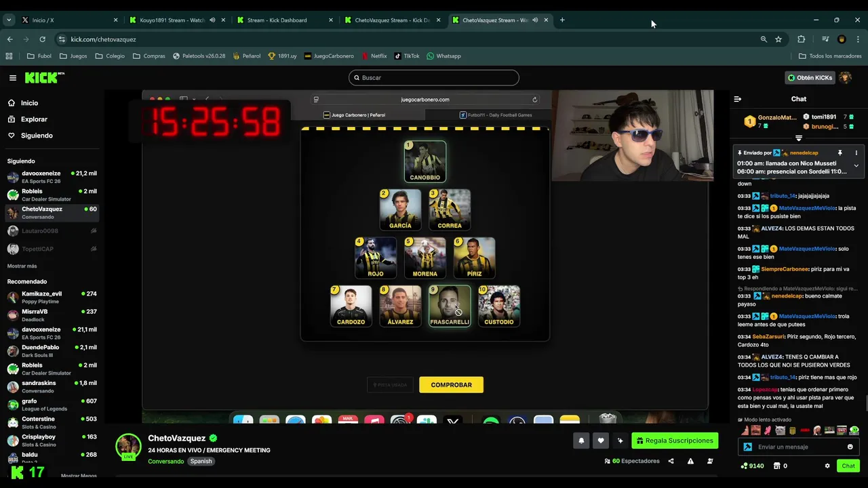The height and width of the screenshot is (488, 868).
Task: Open chat settings gear icon
Action: 827,466
